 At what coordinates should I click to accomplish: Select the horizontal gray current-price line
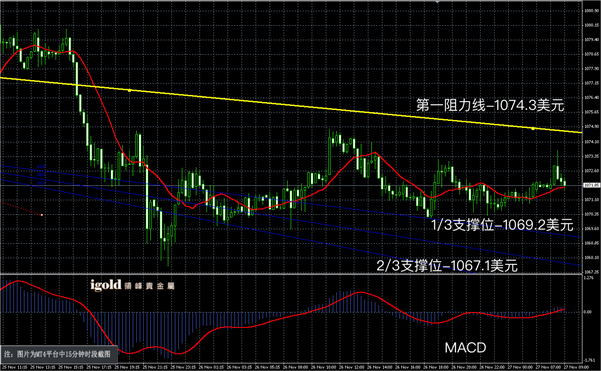(291, 186)
